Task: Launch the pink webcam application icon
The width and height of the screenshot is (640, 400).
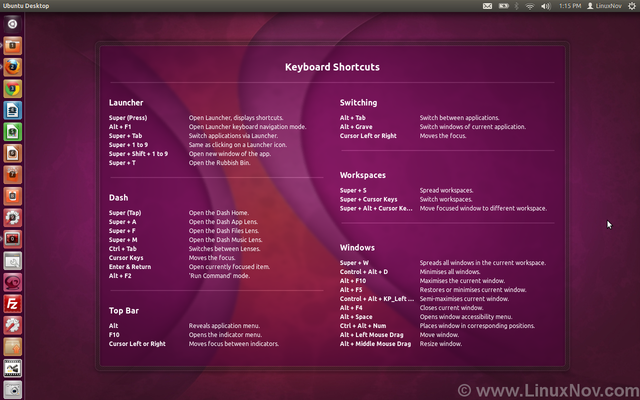Action: point(12,282)
